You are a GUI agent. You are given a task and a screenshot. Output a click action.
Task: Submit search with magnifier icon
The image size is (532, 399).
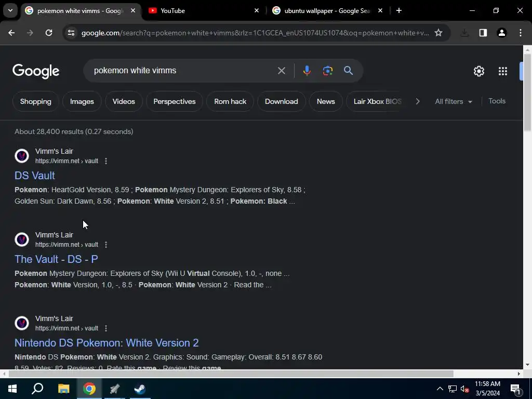click(348, 71)
